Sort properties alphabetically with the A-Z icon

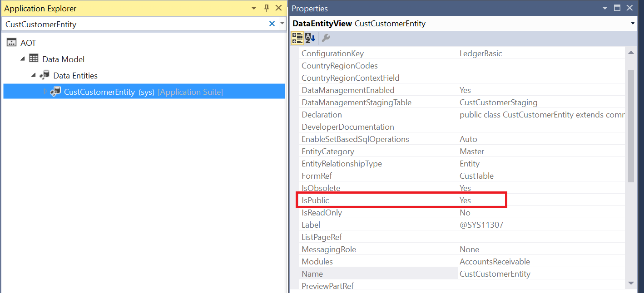coord(310,38)
